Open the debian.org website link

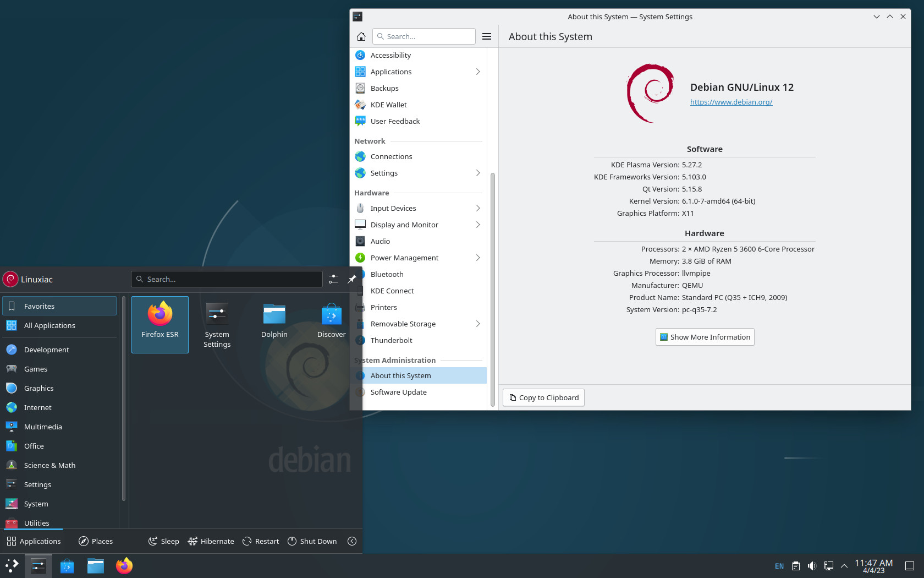click(x=731, y=102)
